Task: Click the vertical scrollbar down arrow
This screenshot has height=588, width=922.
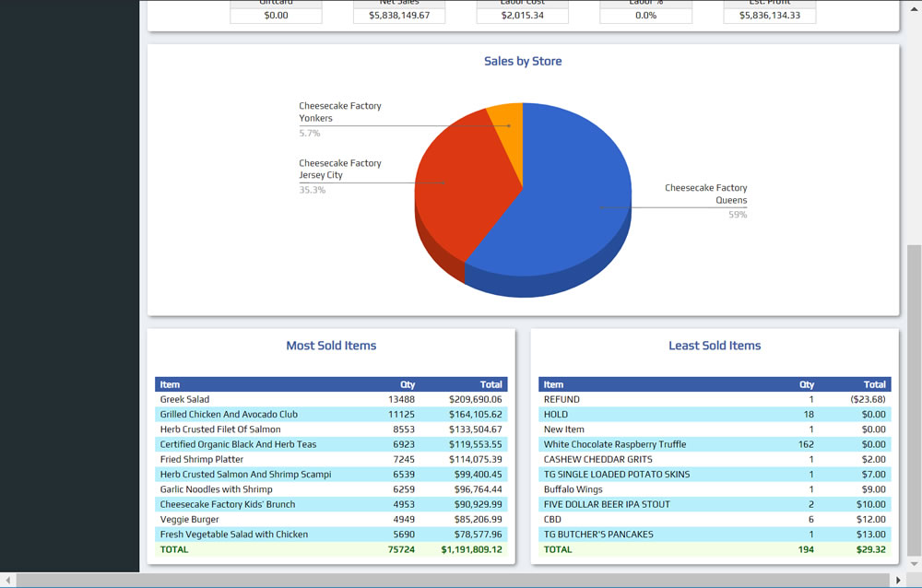Action: [x=914, y=564]
